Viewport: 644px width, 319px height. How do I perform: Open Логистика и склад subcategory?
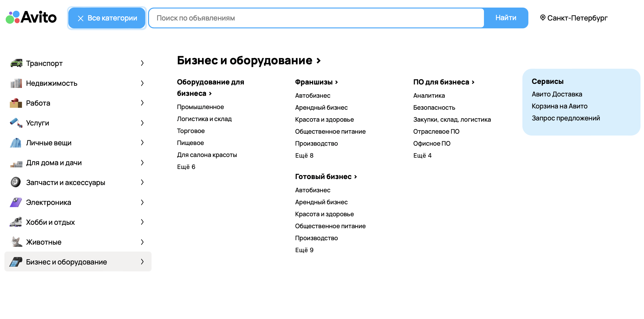tap(204, 119)
